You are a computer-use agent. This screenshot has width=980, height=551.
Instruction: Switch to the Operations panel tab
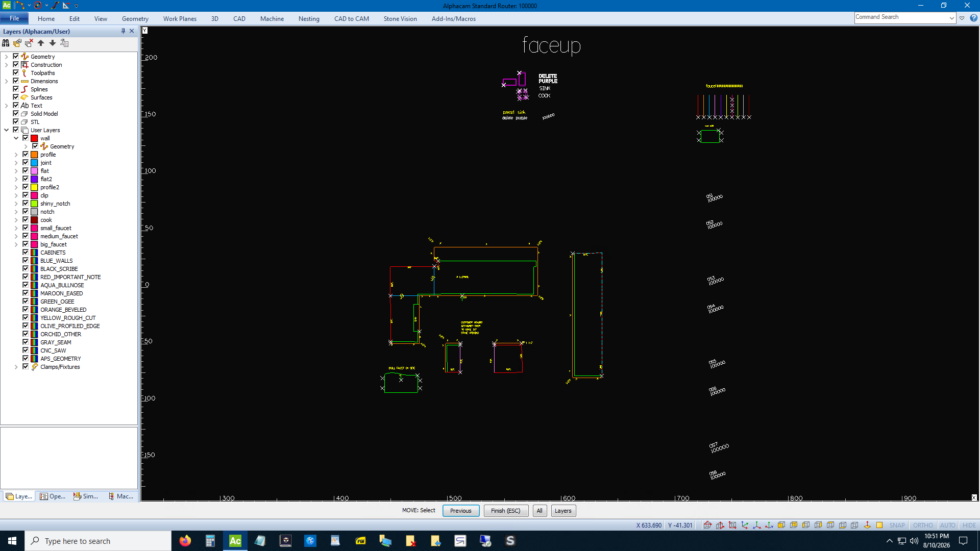53,496
